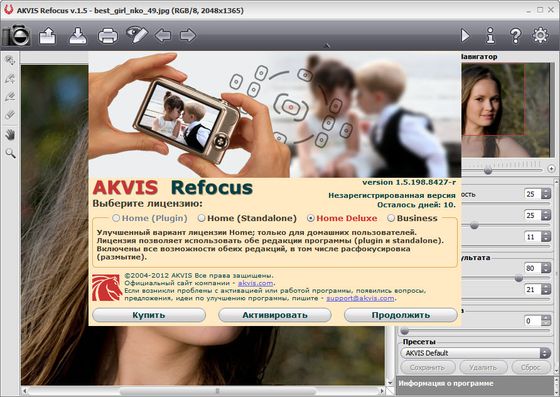This screenshot has height=397, width=560.
Task: Click the image's vertical scrollbar down arrow
Action: (x=390, y=382)
